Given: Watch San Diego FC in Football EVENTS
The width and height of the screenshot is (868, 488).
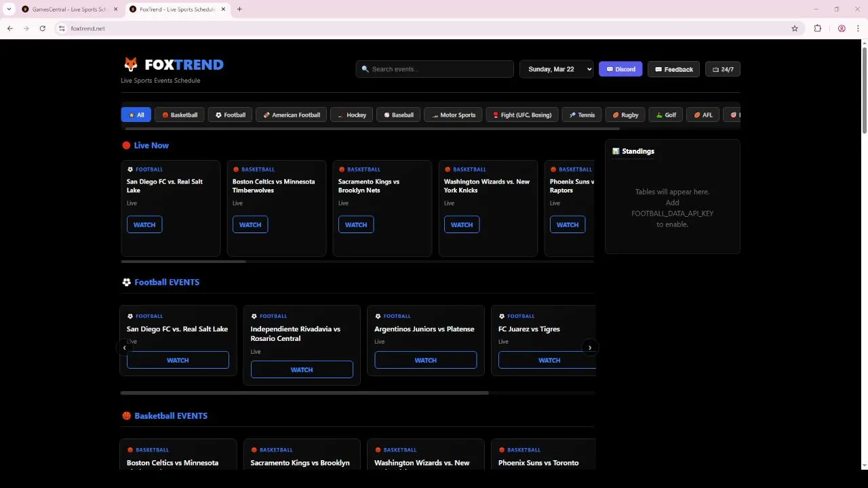Looking at the screenshot, I should (178, 361).
